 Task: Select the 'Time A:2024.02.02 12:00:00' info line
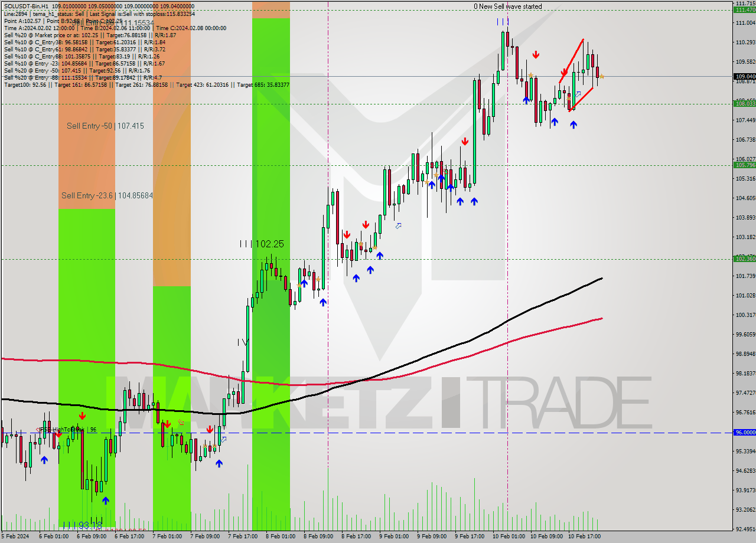click(115, 28)
